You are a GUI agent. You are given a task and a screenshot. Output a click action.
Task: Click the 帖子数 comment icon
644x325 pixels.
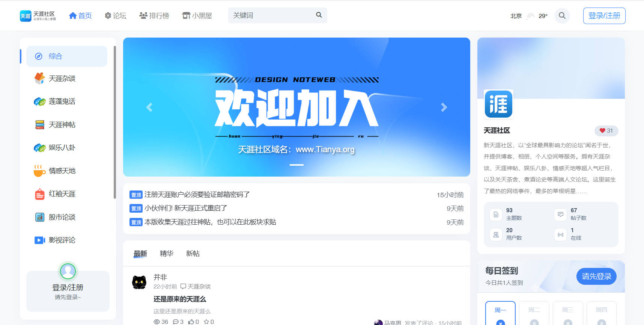560,215
